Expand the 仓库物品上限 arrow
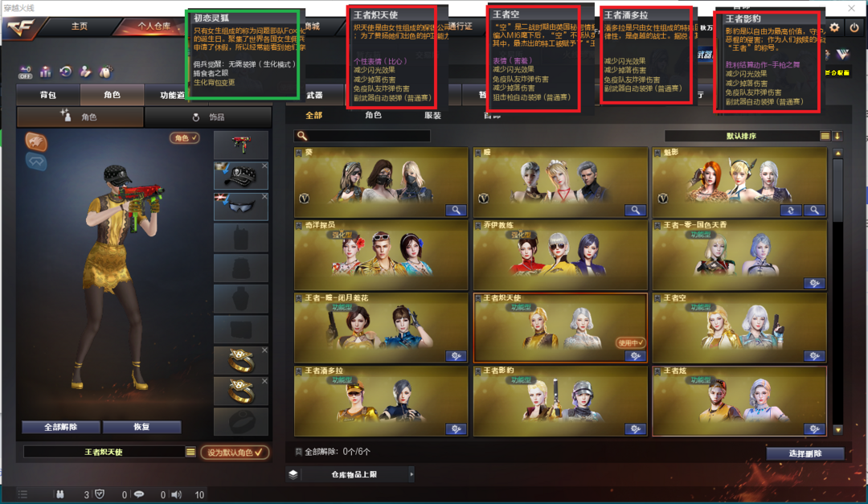Screen dimensions: 868x504 click(411, 474)
